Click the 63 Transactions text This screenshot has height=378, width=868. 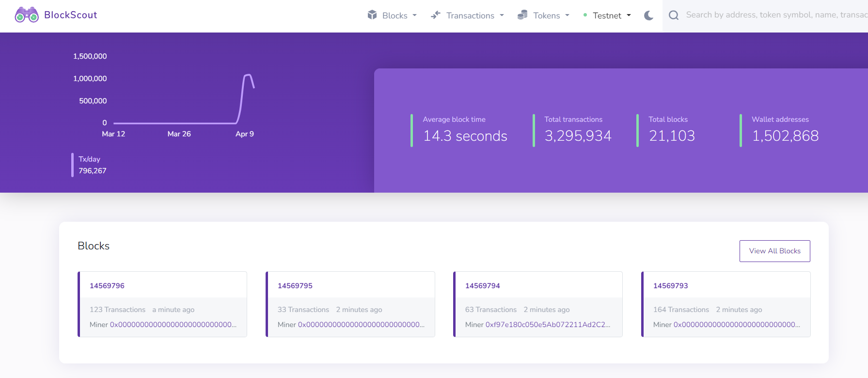pos(491,310)
